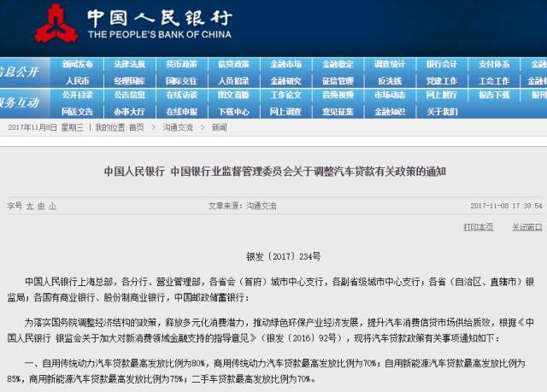
Task: Go to 在线访谈 page
Action: tap(181, 95)
